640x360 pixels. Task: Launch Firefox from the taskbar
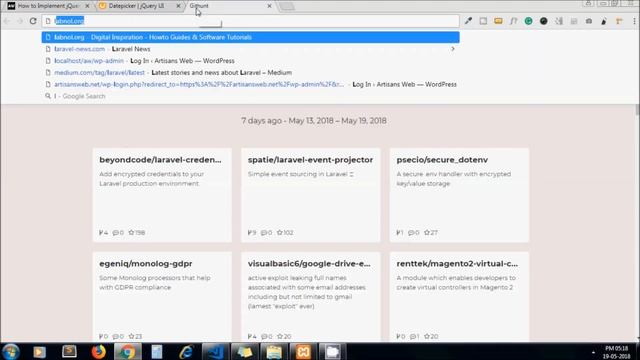pyautogui.click(x=98, y=351)
